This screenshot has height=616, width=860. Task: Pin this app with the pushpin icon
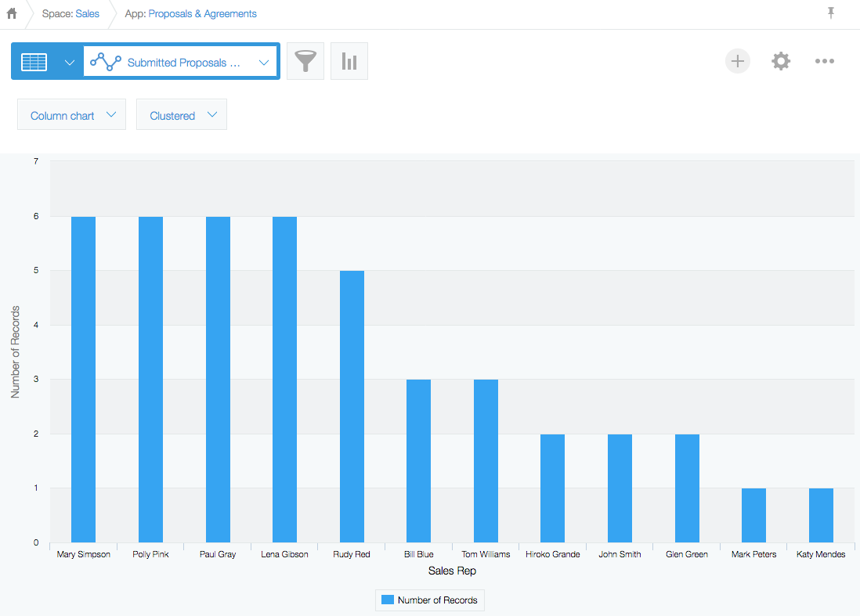(x=830, y=13)
